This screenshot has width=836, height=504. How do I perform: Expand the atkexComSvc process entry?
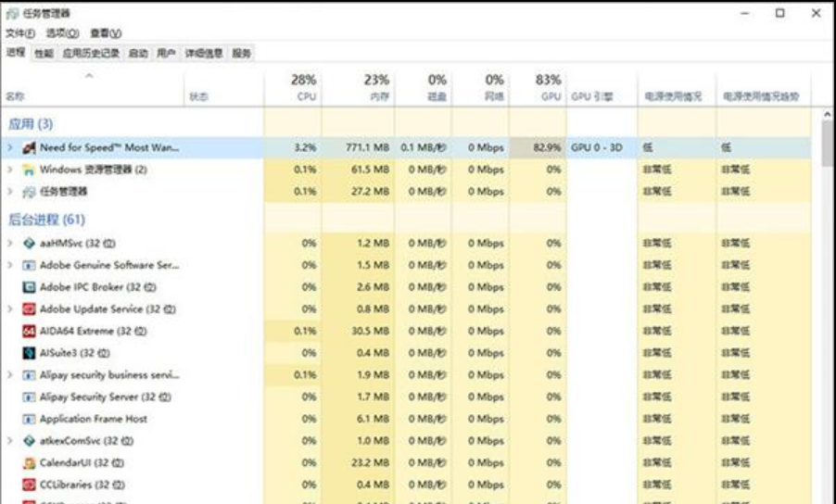(x=10, y=441)
